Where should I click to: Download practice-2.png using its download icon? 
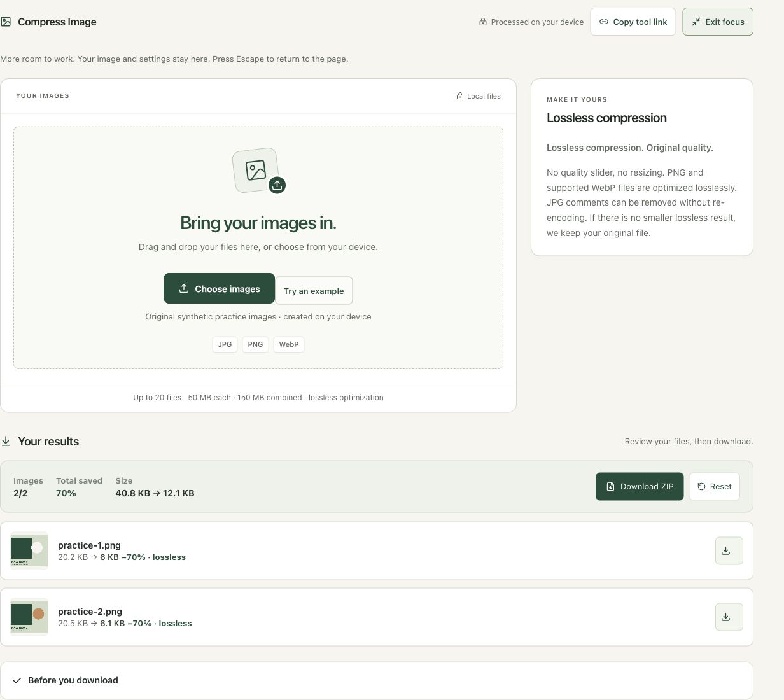coord(729,617)
